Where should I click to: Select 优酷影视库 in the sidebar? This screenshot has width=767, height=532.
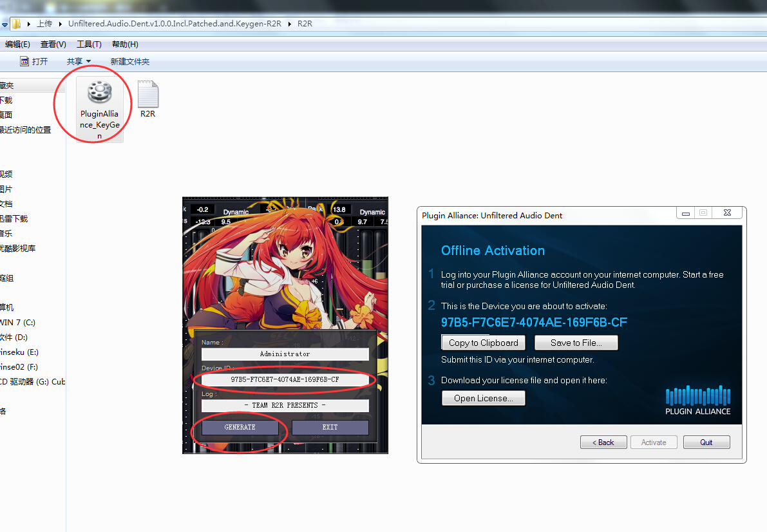[17, 248]
